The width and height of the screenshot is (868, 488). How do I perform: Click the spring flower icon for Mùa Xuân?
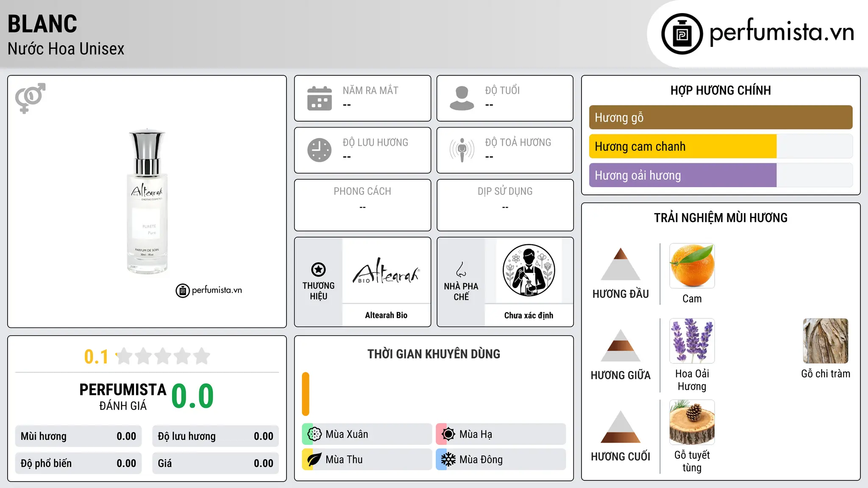tap(314, 434)
